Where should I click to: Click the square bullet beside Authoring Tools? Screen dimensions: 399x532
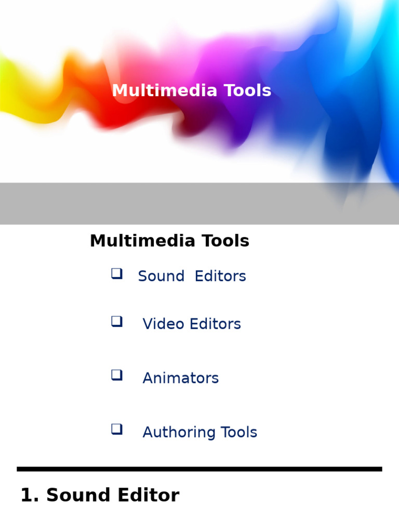117,429
